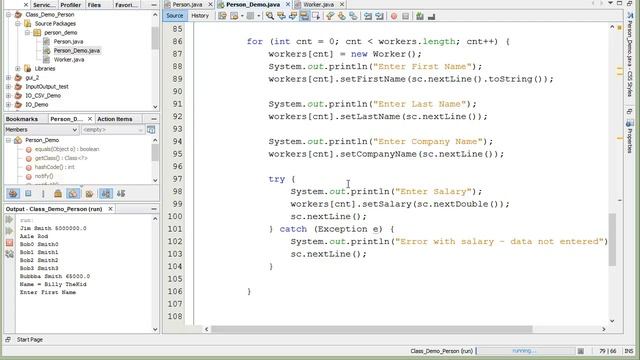This screenshot has width=640, height=360.
Task: Close the Worker.java editor tab
Action: pos(342,4)
